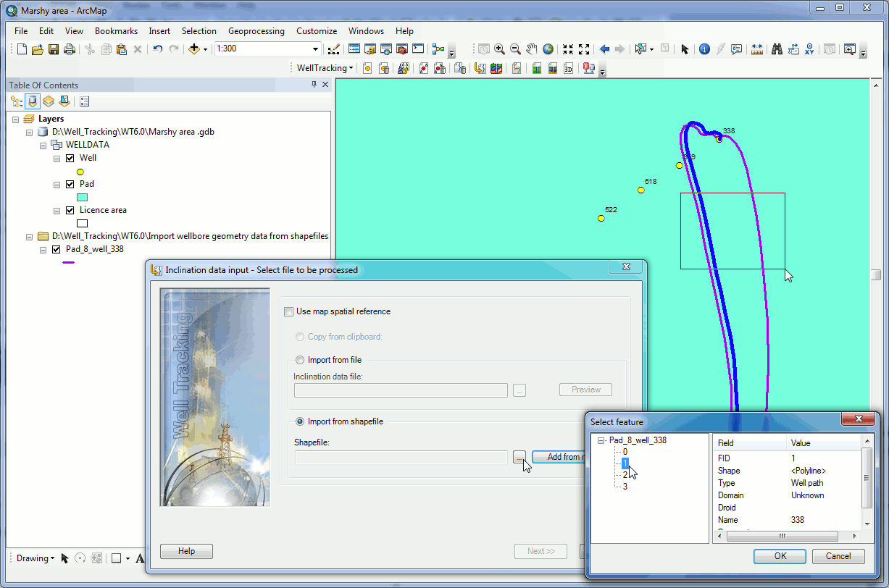This screenshot has width=889, height=588.
Task: Open Table Of Contents Options icon
Action: pyautogui.click(x=84, y=101)
